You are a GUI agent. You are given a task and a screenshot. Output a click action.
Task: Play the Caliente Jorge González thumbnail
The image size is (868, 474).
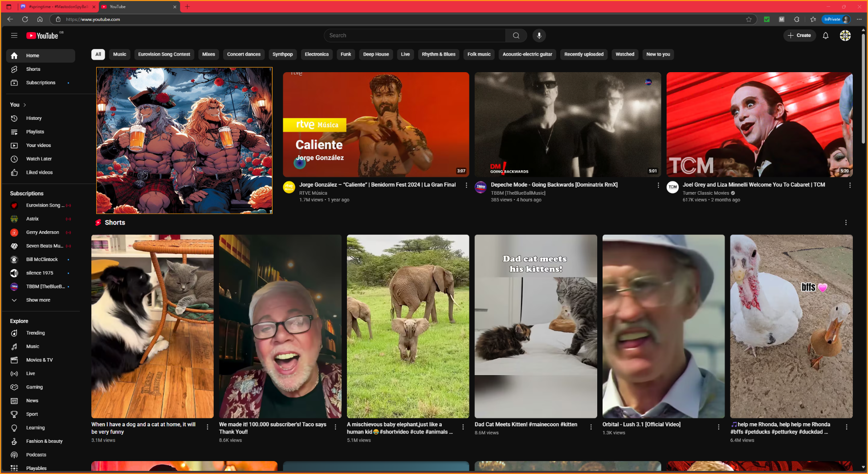376,125
